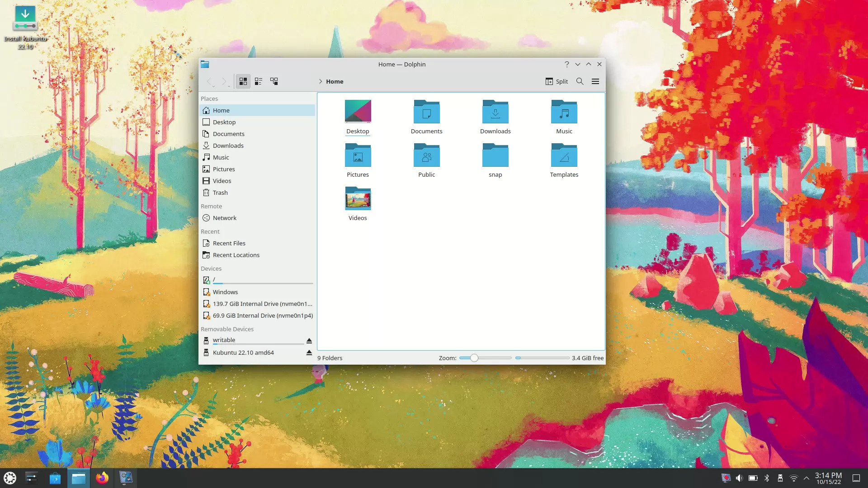This screenshot has height=488, width=868.
Task: Expand hidden icons in system tray
Action: point(807,478)
